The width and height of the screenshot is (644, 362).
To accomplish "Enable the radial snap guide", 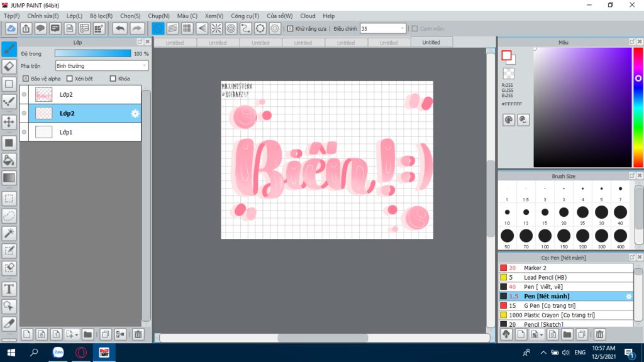I will coord(216,28).
